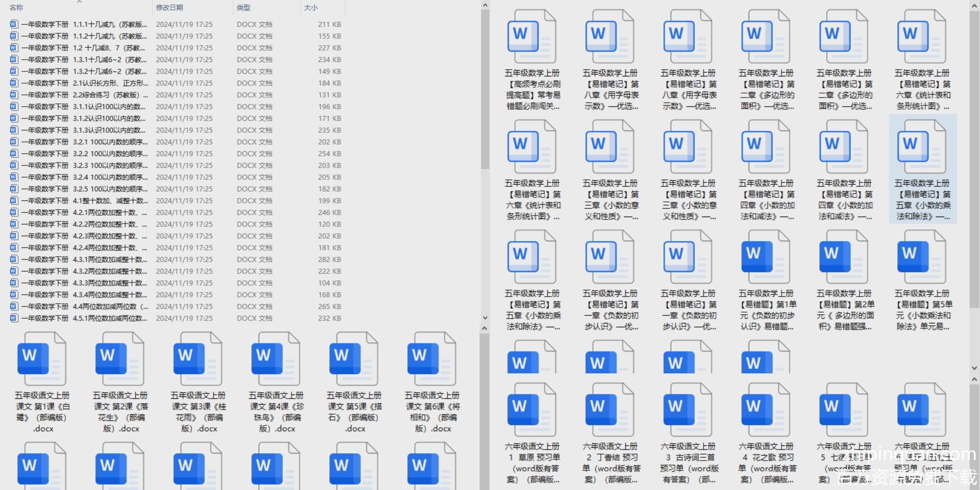This screenshot has height=490, width=980.
Task: Sort the list by 修改日期 column
Action: pos(170,7)
